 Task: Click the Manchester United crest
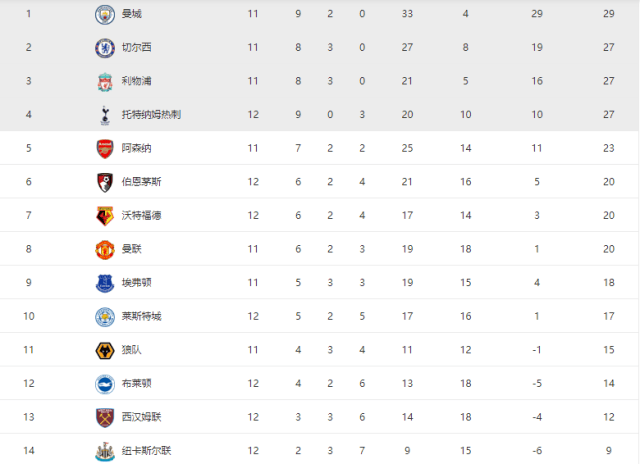click(x=103, y=249)
